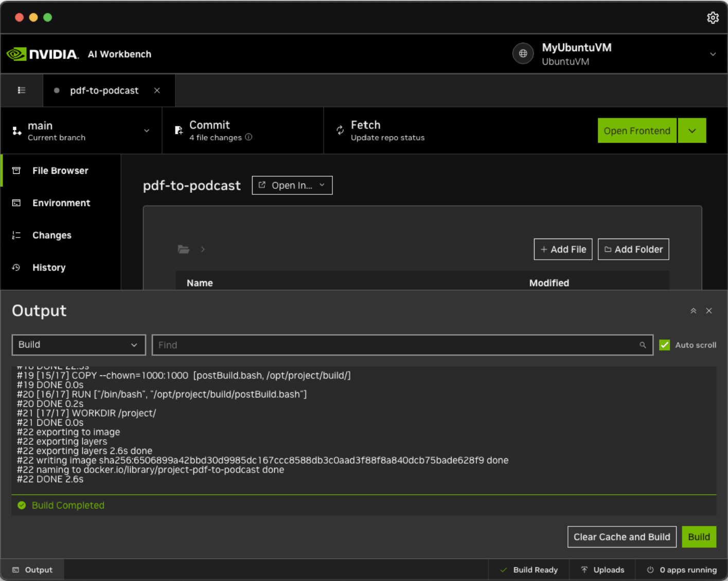Open the Build output type dropdown
The height and width of the screenshot is (581, 728).
(x=79, y=345)
